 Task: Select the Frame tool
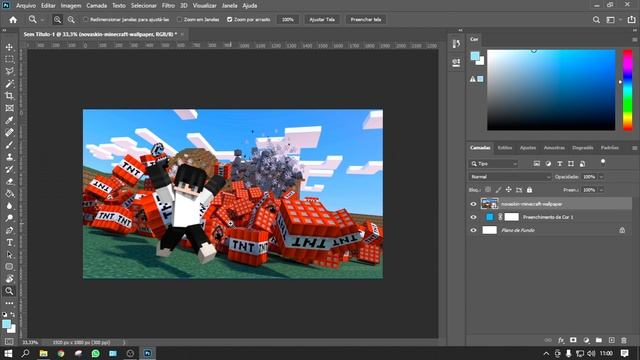pyautogui.click(x=9, y=108)
